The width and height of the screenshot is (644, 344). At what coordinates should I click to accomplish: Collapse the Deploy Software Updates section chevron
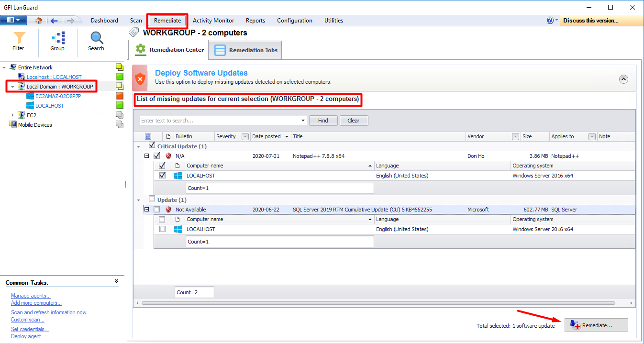(623, 79)
